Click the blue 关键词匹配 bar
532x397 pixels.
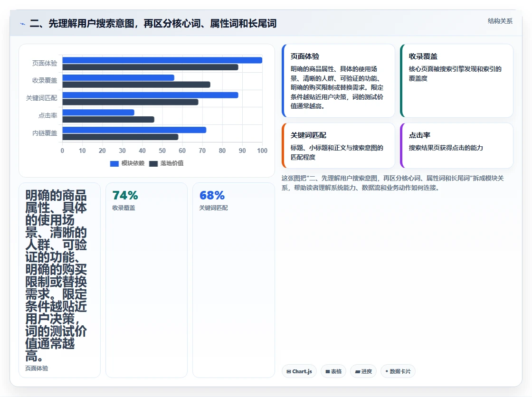point(150,95)
